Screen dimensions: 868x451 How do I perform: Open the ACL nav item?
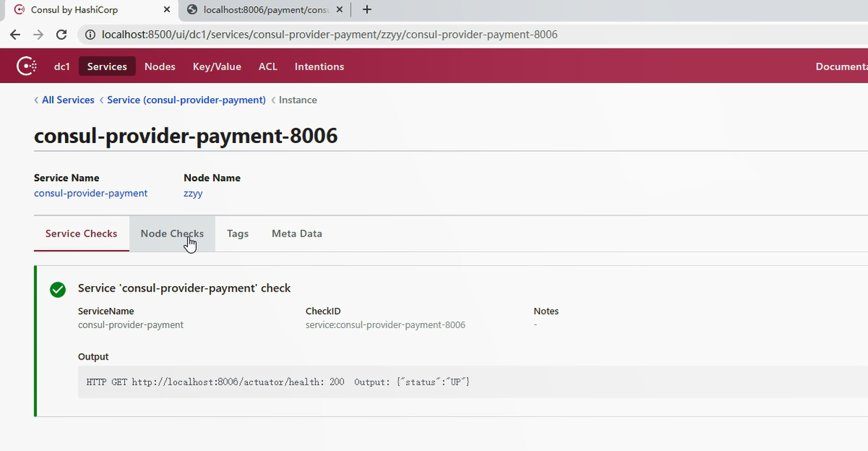[268, 67]
